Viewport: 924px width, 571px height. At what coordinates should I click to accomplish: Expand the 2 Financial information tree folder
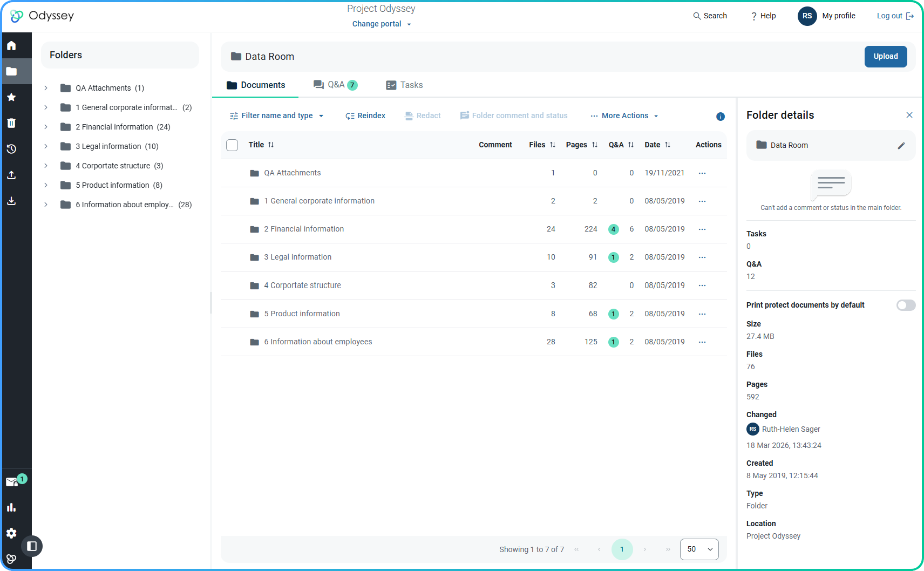[x=46, y=127]
